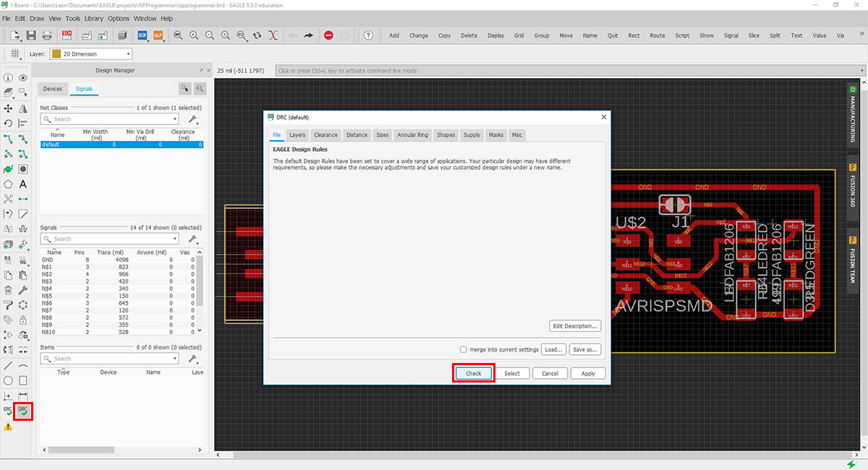Open the Help question mark icon
Image resolution: width=868 pixels, height=470 pixels.
[x=368, y=35]
